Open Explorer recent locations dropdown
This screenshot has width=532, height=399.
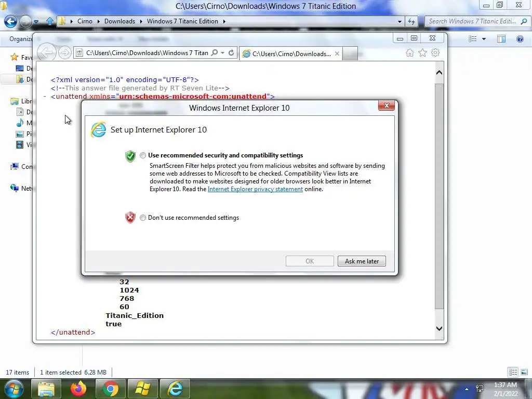[36, 22]
